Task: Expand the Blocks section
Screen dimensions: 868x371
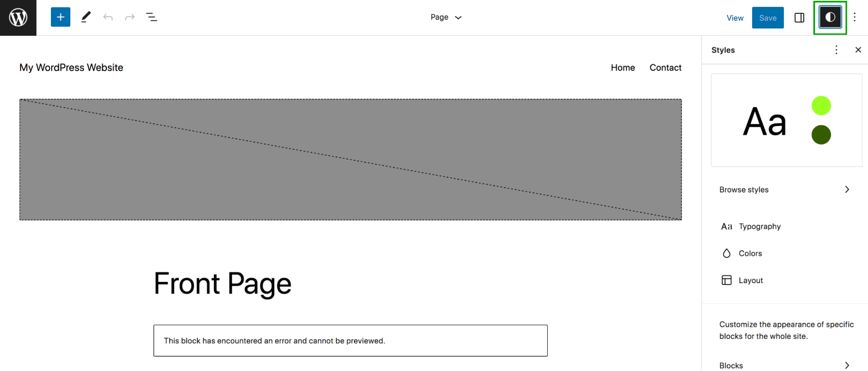Action: 784,365
